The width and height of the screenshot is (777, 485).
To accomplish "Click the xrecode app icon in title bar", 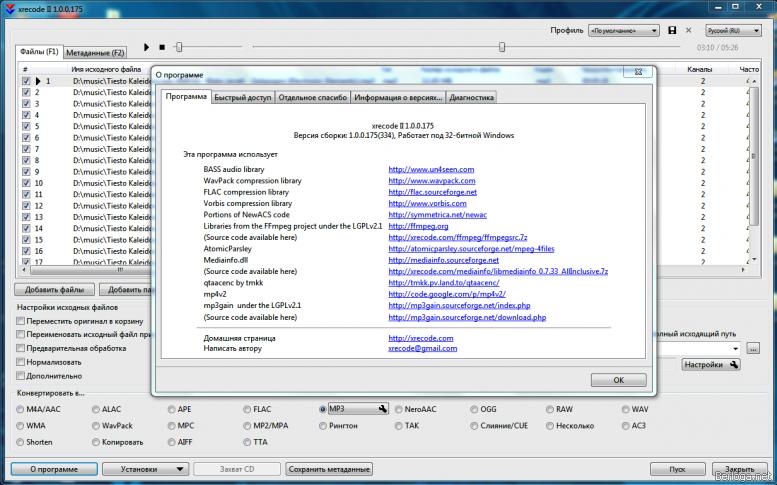I will [x=10, y=9].
